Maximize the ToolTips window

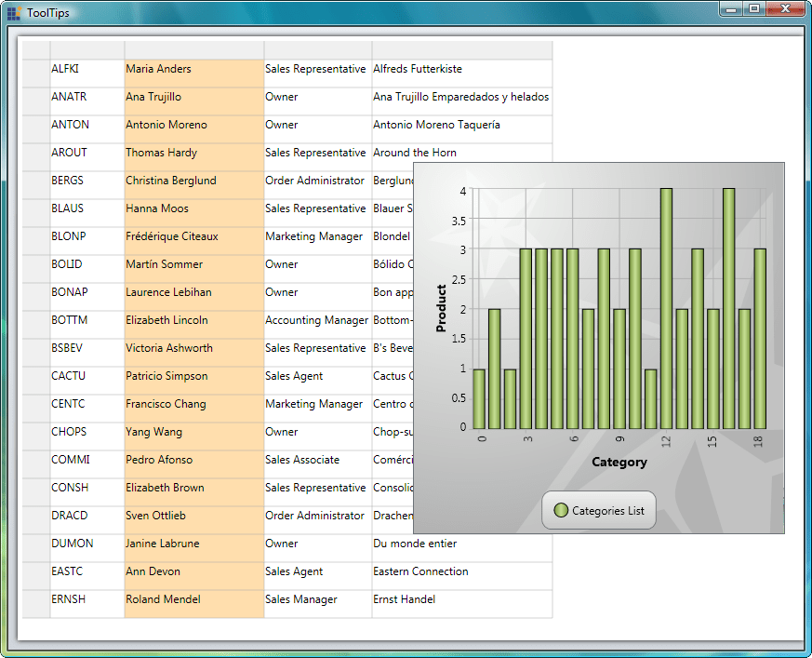(x=754, y=8)
